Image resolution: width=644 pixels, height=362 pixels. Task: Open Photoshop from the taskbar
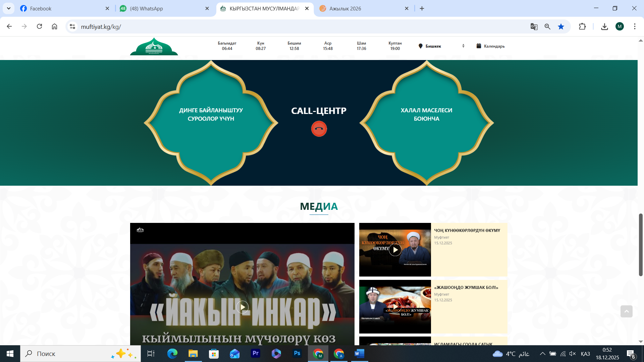[x=297, y=353]
